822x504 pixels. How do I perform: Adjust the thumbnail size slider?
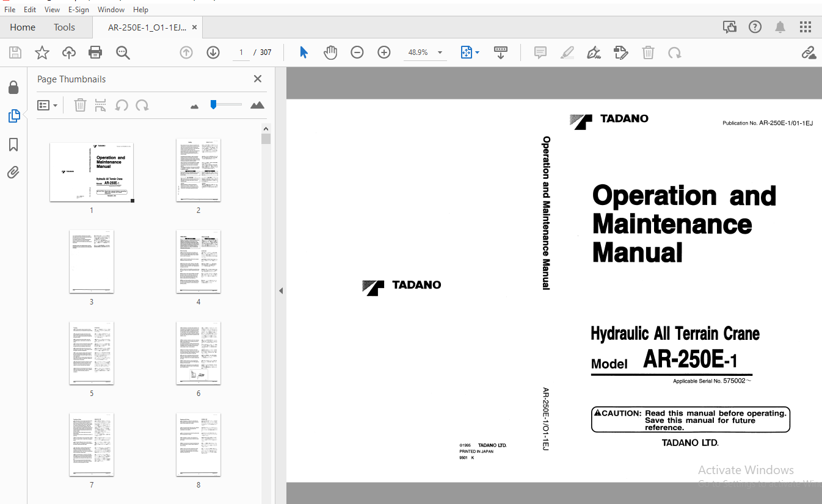click(213, 104)
